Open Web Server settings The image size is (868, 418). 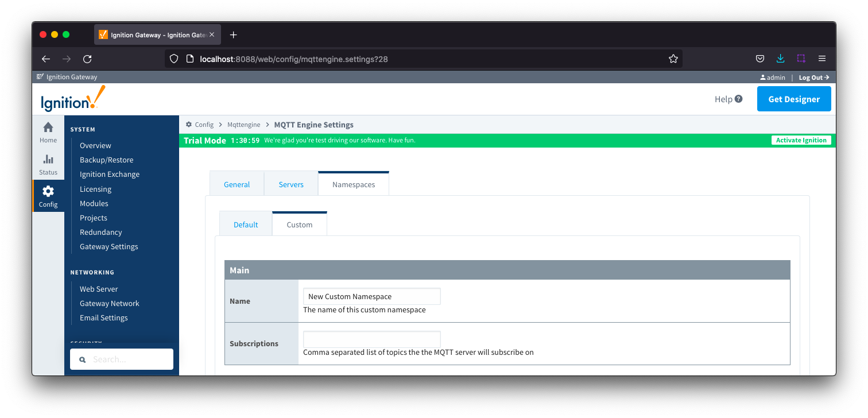coord(99,289)
